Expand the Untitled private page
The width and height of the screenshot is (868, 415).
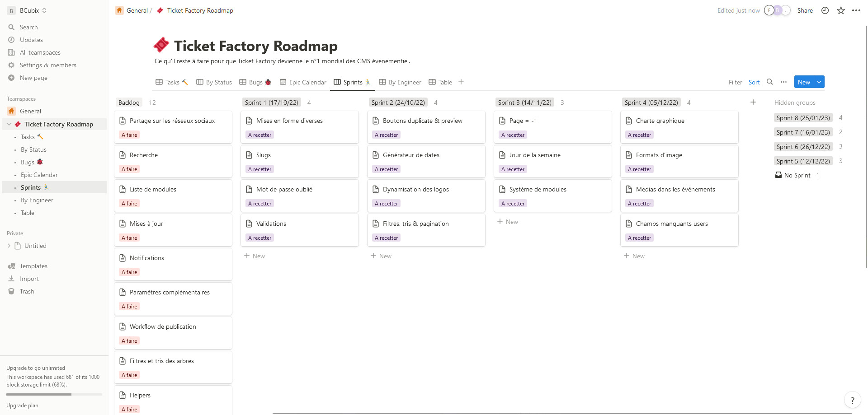pos(9,246)
